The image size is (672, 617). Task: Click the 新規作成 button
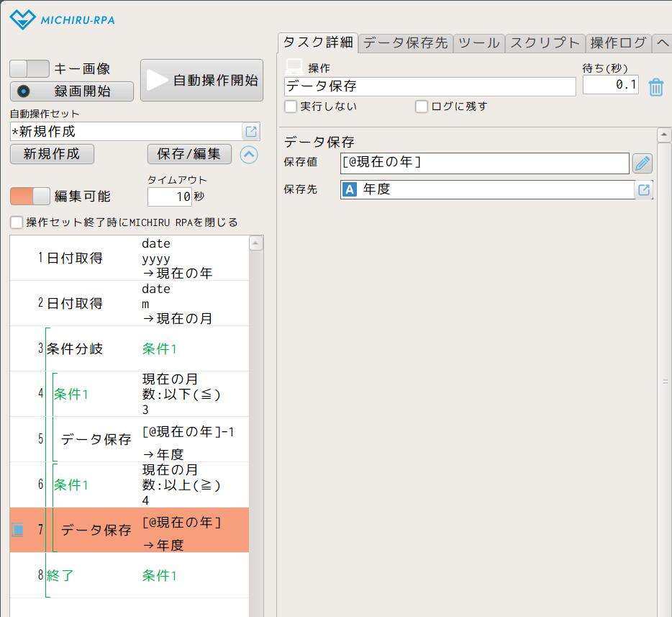pyautogui.click(x=52, y=154)
